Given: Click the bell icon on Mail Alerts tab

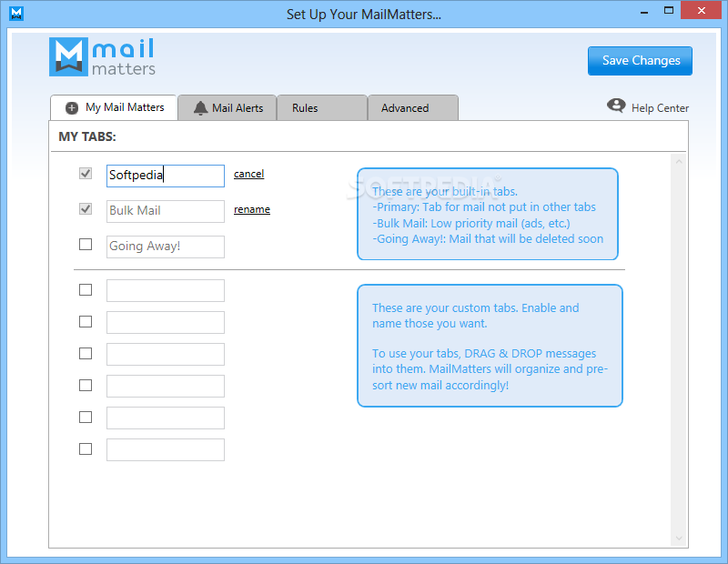Looking at the screenshot, I should click(200, 107).
